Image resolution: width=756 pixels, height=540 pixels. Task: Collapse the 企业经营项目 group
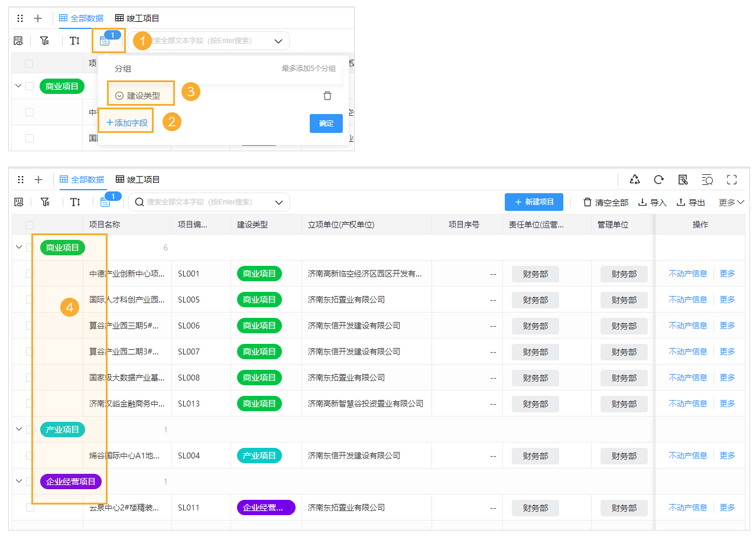pyautogui.click(x=19, y=482)
